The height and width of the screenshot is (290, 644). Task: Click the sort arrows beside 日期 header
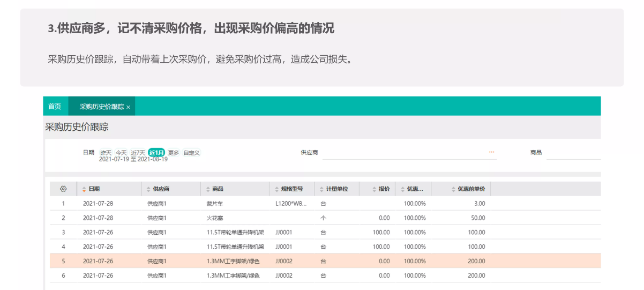coord(84,189)
